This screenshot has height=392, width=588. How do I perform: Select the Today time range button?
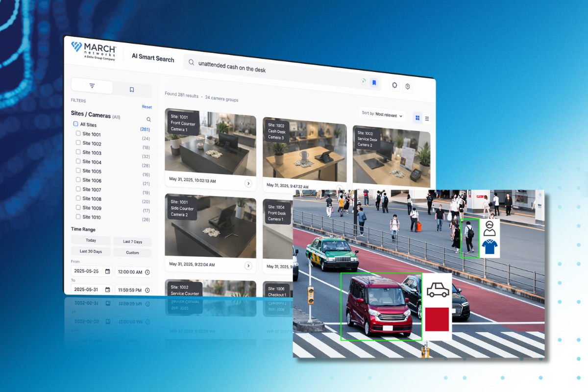[91, 240]
